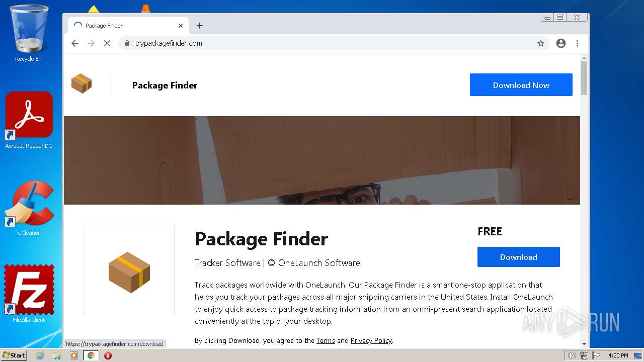Click the page vertical scrollbar thumb
The width and height of the screenshot is (644, 362).
(584, 78)
